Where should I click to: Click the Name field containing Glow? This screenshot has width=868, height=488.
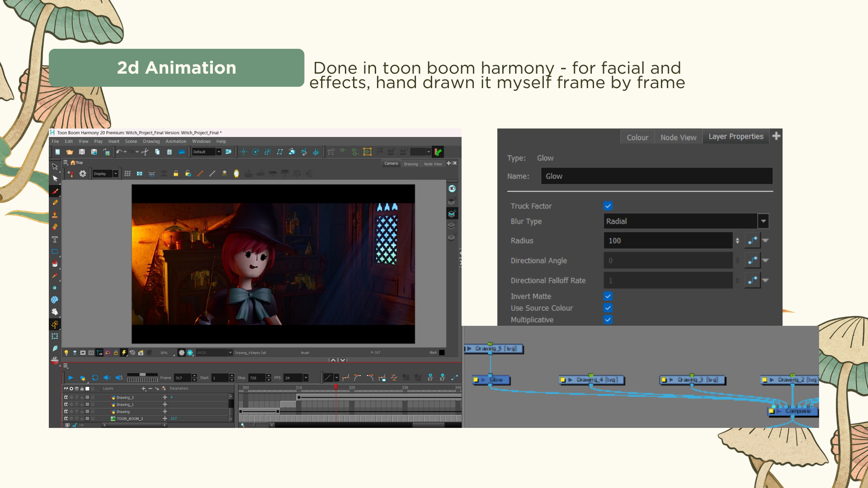point(656,176)
